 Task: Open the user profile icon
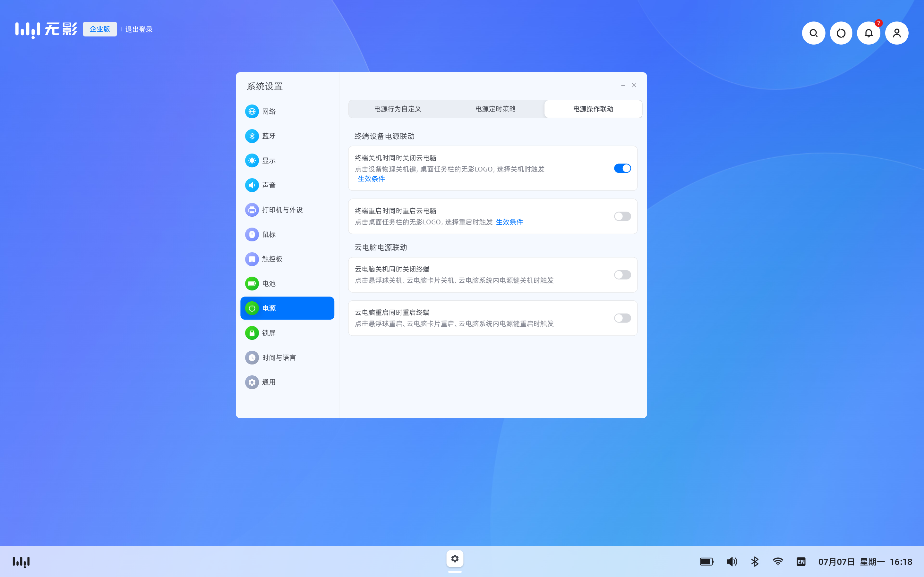[x=896, y=33]
